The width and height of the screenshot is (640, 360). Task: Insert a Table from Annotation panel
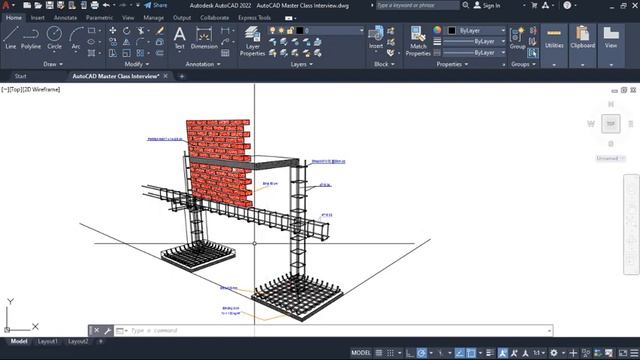(225, 53)
